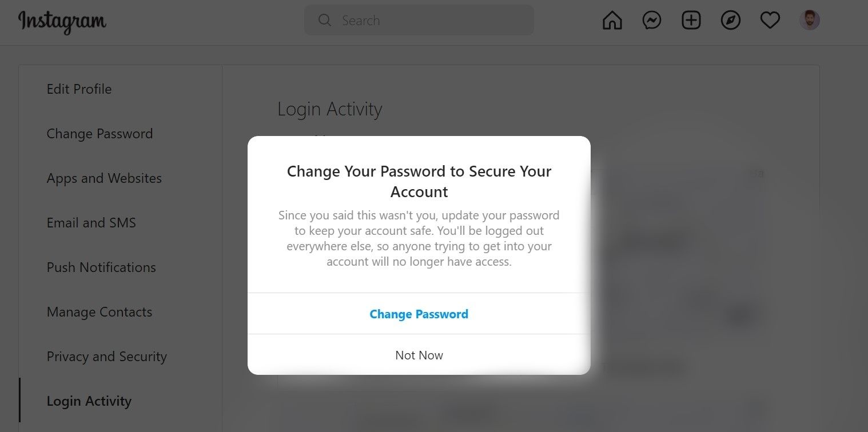
Task: Click the Instagram logo
Action: click(62, 22)
